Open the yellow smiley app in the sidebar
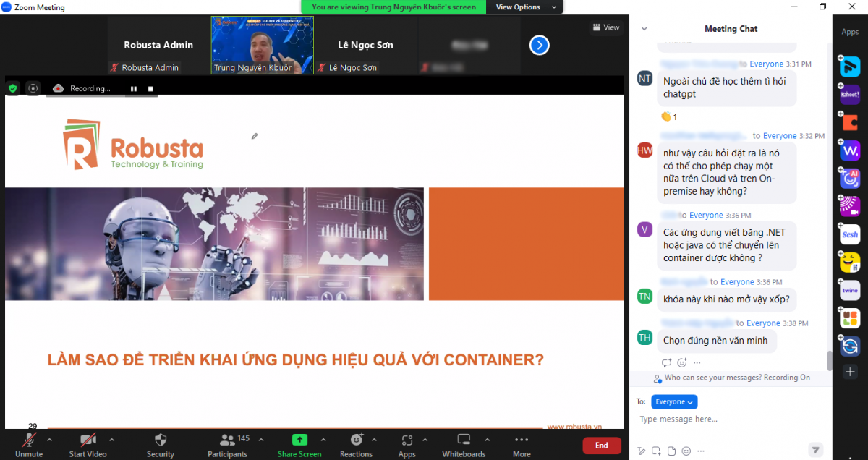The width and height of the screenshot is (868, 460). tap(850, 263)
